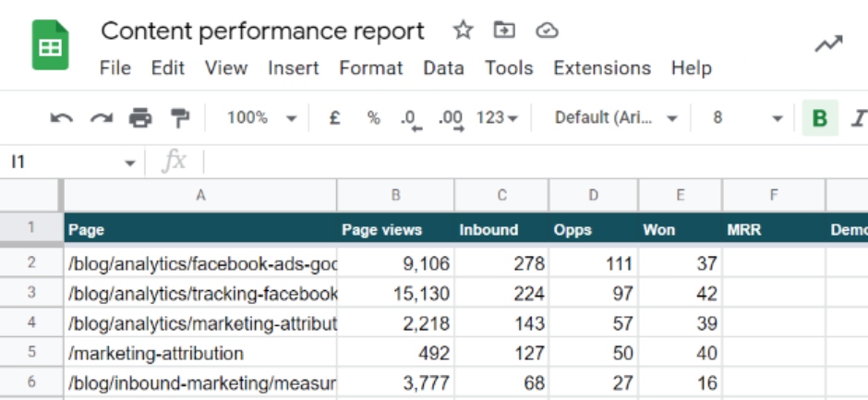The height and width of the screenshot is (400, 868).
Task: Click the cloud document status icon
Action: coord(548,30)
